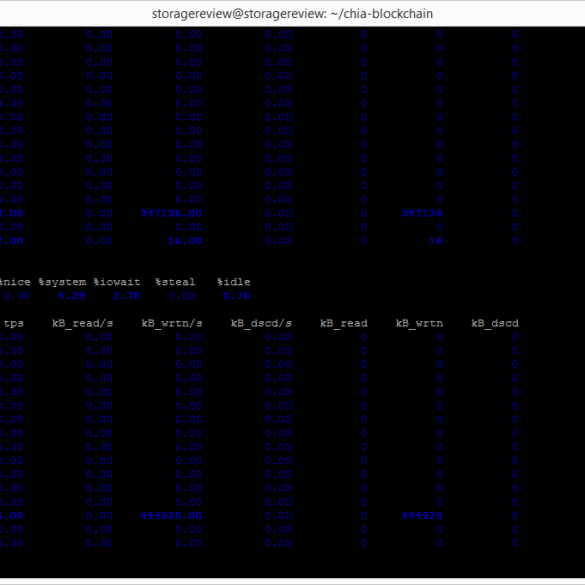Screen dimensions: 585x585
Task: Click the kB_wrtn/s column header
Action: pyautogui.click(x=172, y=323)
